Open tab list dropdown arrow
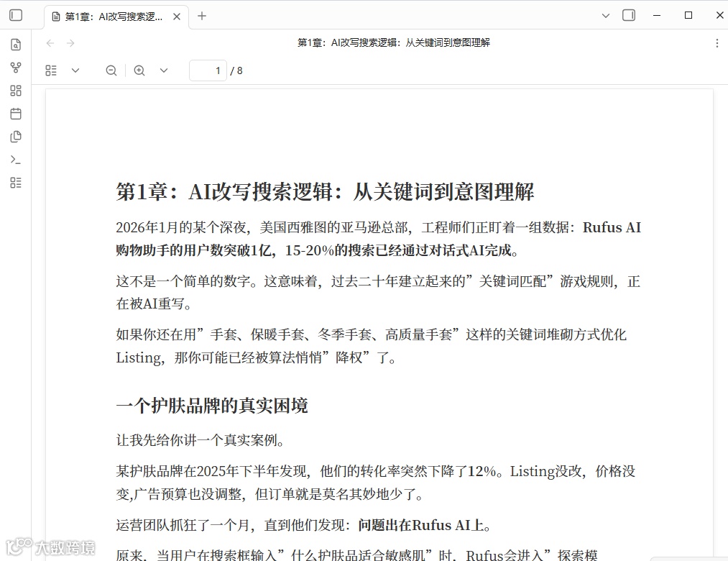 (605, 16)
